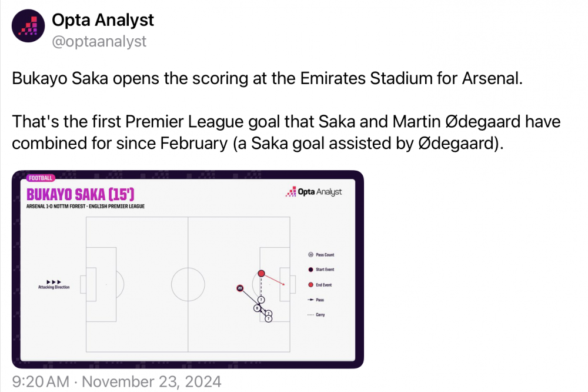This screenshot has height=392, width=588.
Task: Click the red End Event legend dot
Action: pyautogui.click(x=310, y=285)
